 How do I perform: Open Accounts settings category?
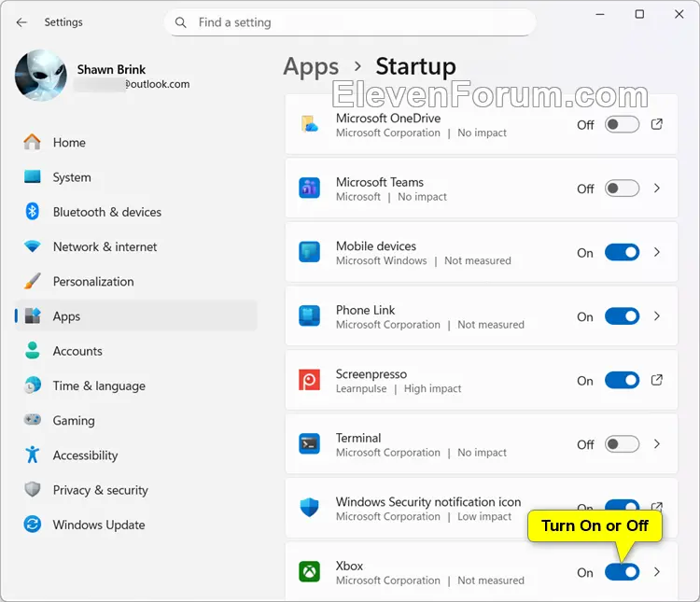pyautogui.click(x=136, y=351)
